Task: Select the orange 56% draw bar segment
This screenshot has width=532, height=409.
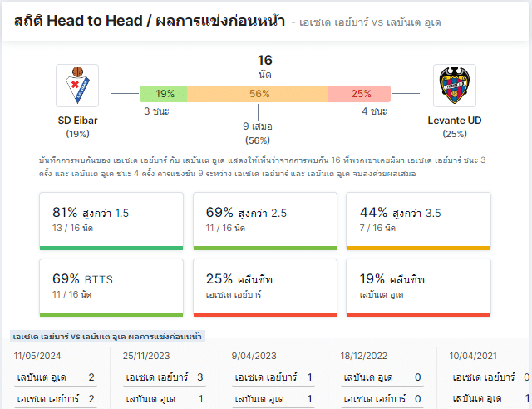Action: (258, 94)
